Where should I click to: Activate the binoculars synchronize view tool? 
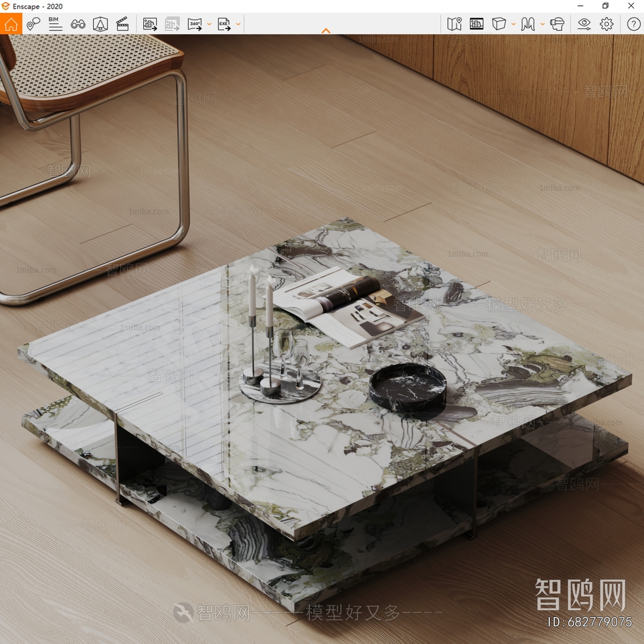79,24
